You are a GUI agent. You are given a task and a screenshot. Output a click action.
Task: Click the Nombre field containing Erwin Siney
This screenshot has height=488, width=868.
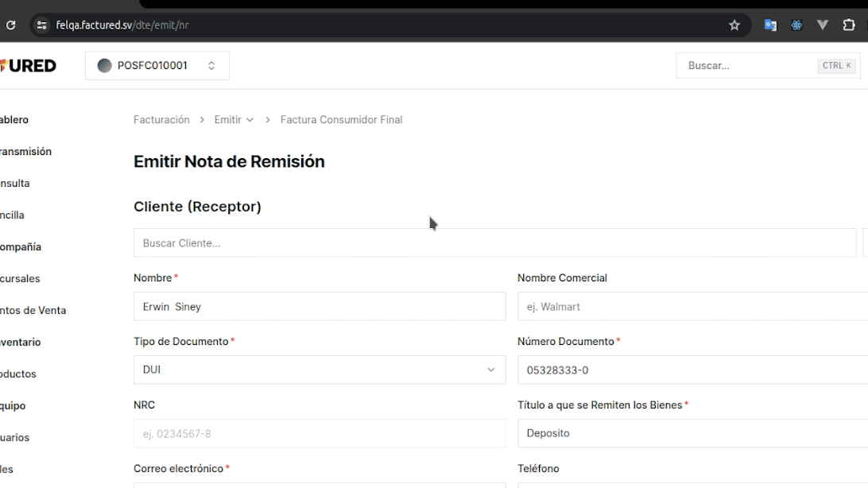click(x=319, y=307)
